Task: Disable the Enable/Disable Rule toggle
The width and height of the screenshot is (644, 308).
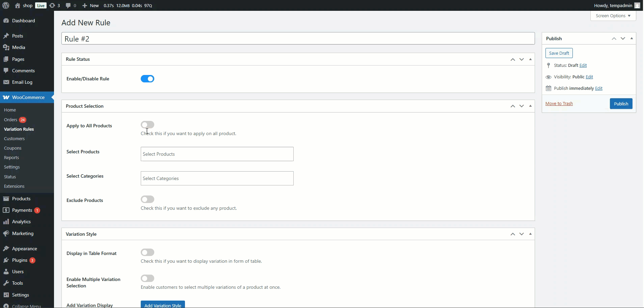Action: 147,79
